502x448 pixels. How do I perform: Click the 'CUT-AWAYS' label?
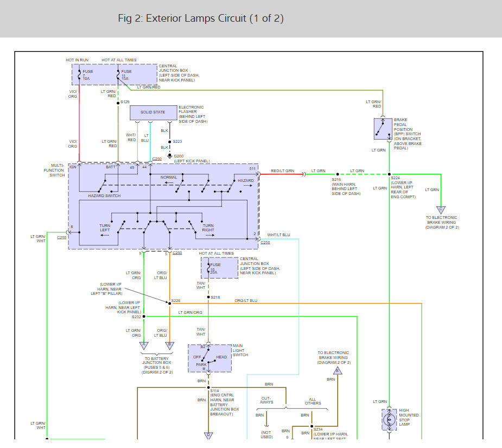(266, 400)
